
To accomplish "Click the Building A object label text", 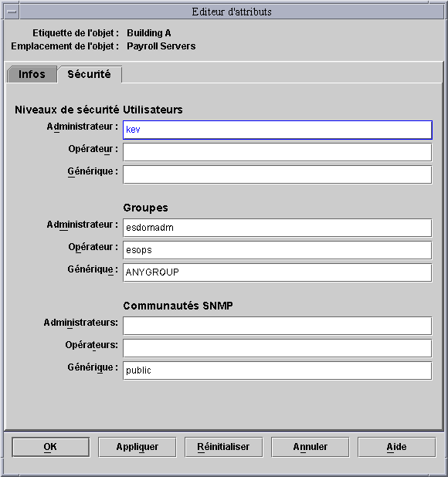I will pos(149,33).
